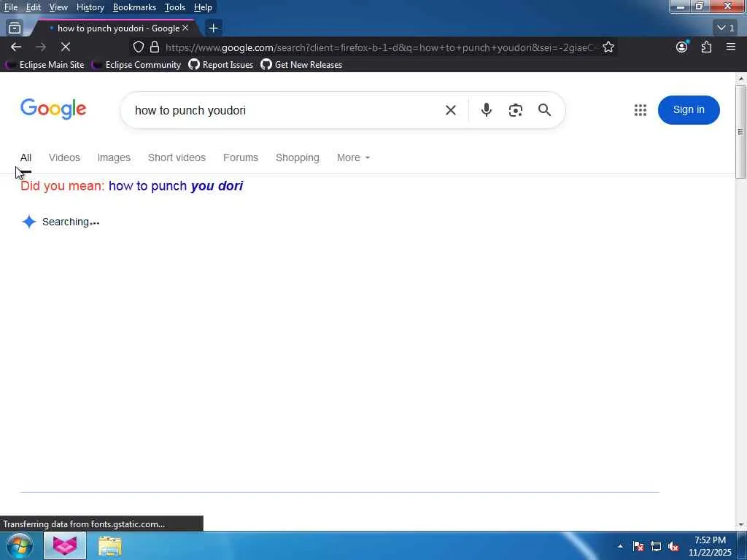The height and width of the screenshot is (560, 747).
Task: Follow 'how to punch you dori' suggestion
Action: (x=176, y=186)
